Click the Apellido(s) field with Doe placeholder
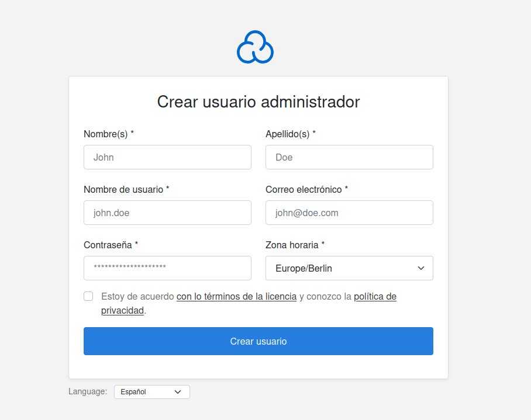Screen dimensions: 531x420 pos(349,157)
